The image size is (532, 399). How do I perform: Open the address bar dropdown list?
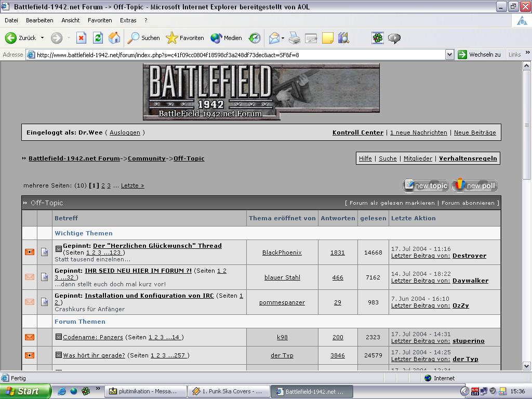pyautogui.click(x=449, y=55)
